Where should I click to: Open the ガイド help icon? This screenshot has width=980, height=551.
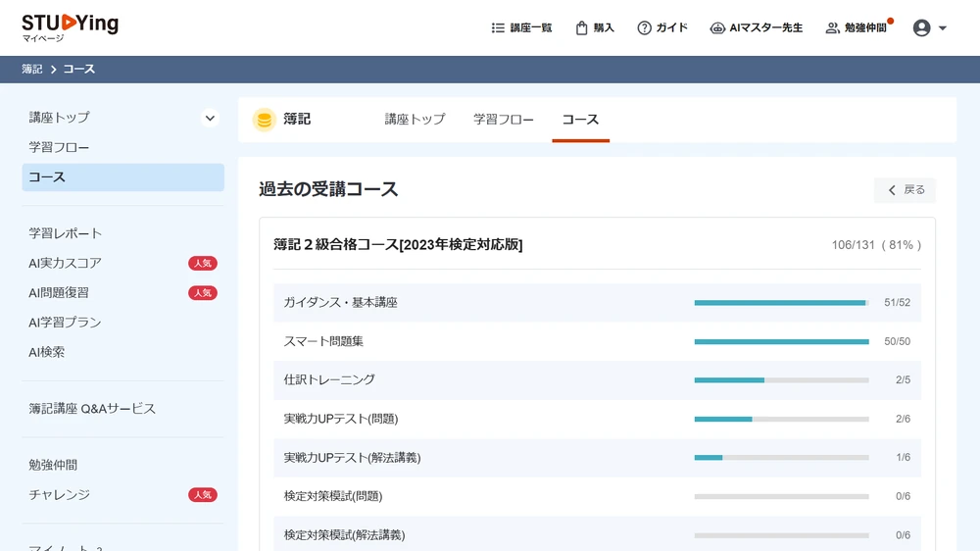[644, 27]
